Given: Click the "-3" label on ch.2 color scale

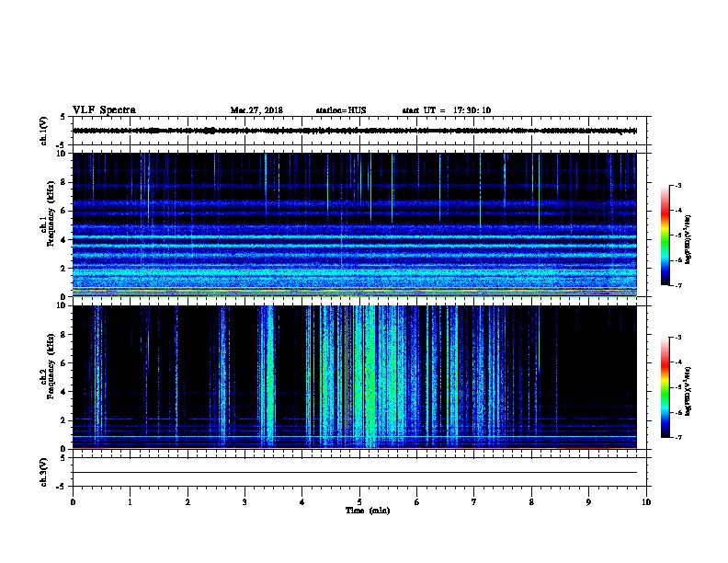Looking at the screenshot, I should coord(677,338).
